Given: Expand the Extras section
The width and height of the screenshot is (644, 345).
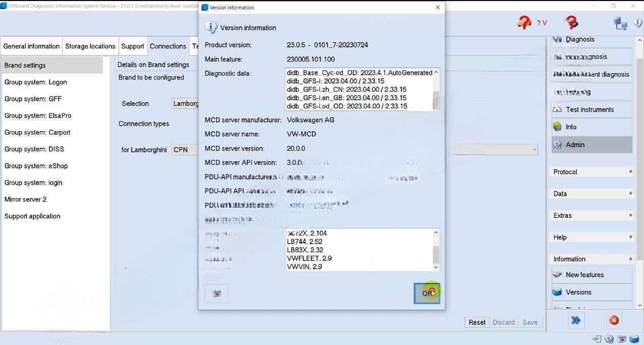Looking at the screenshot, I should [592, 215].
